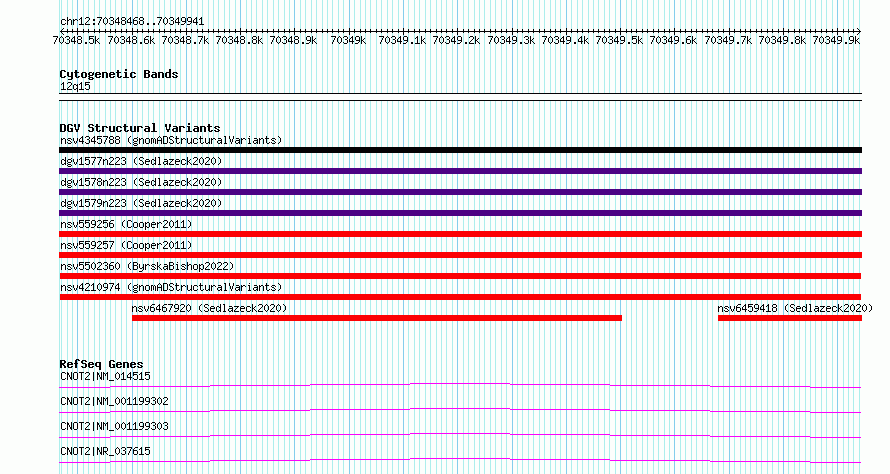This screenshot has width=890, height=474.
Task: Select the 12q15 cytogenetic band bar
Action: click(x=460, y=97)
